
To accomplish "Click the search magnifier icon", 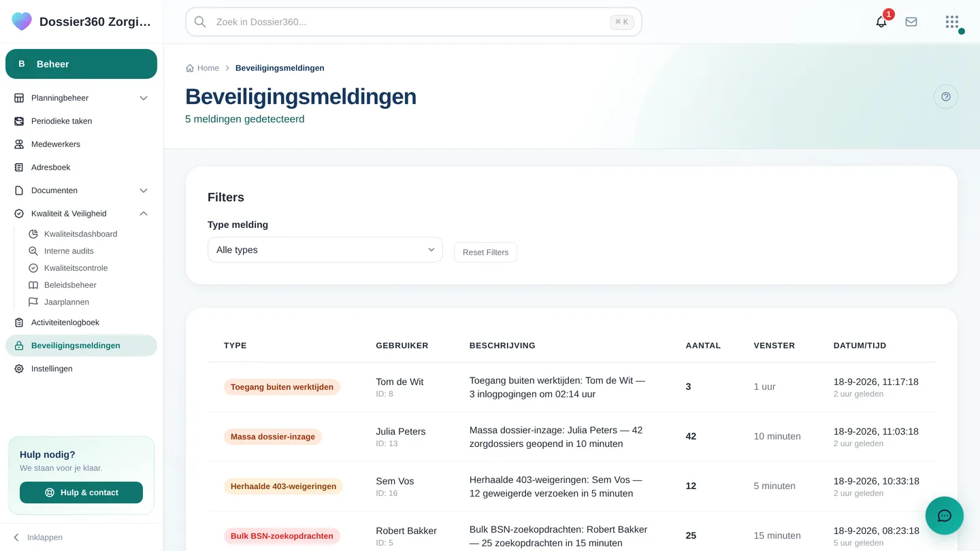I will click(200, 22).
